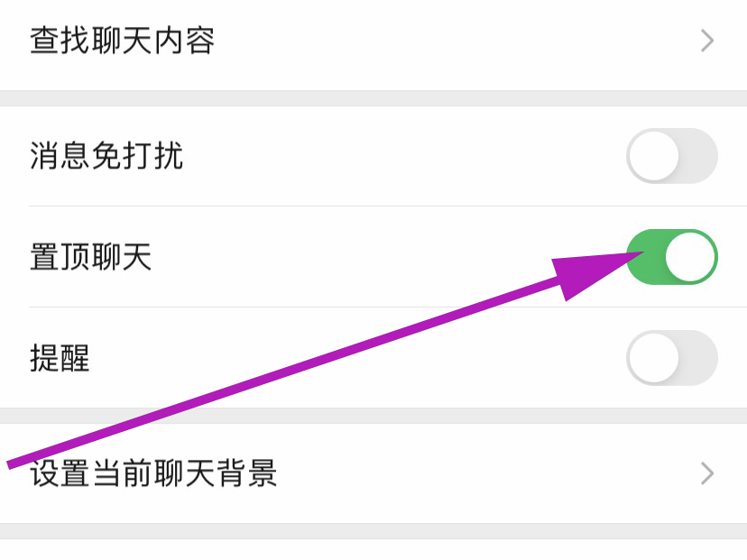The width and height of the screenshot is (747, 560).
Task: Click the gray track of the 消息免打扰 switch
Action: [698, 156]
